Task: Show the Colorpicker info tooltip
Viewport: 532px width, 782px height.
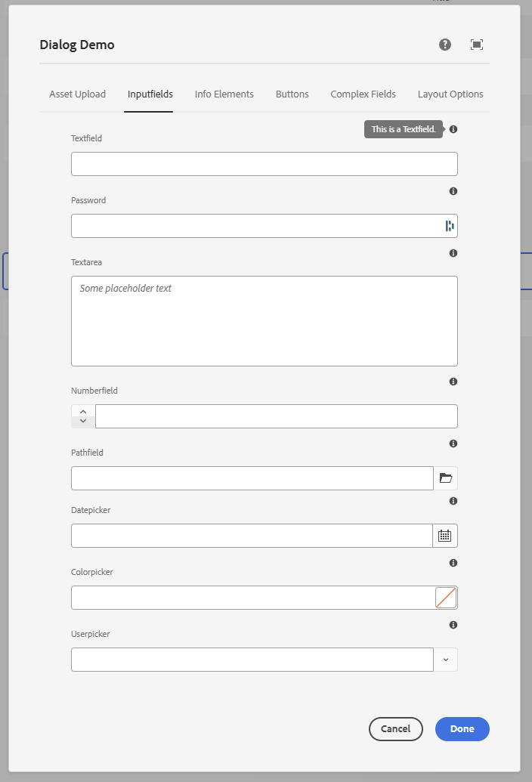Action: (x=453, y=563)
